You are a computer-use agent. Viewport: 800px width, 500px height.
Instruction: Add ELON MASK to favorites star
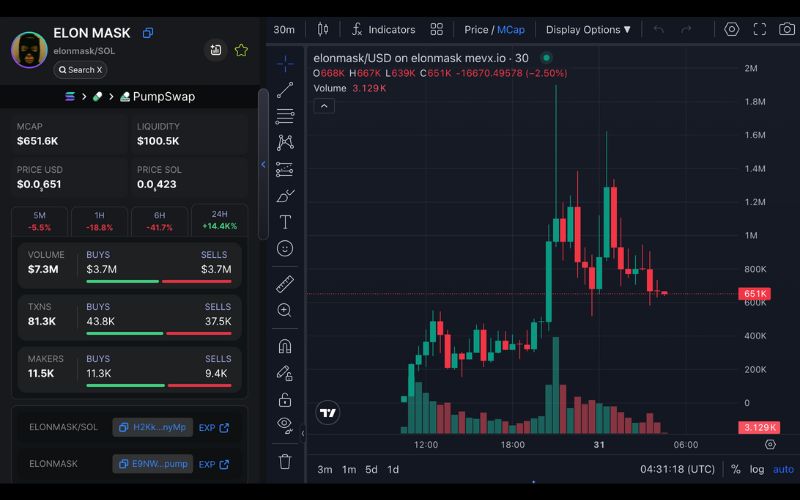(241, 50)
